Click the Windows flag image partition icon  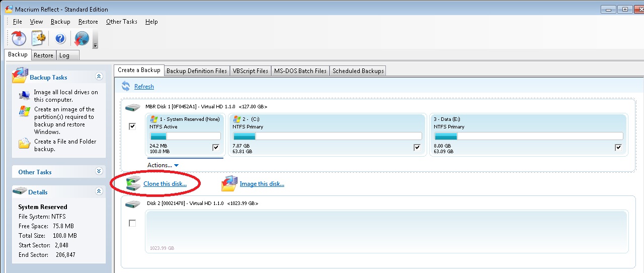24,111
